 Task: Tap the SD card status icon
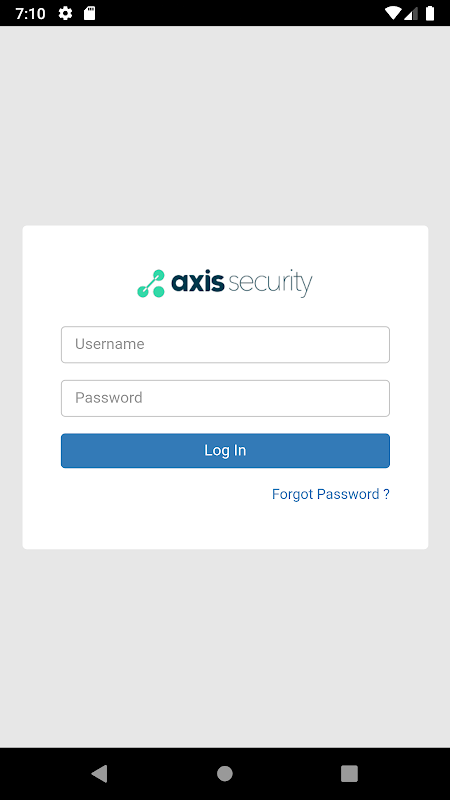(x=89, y=13)
